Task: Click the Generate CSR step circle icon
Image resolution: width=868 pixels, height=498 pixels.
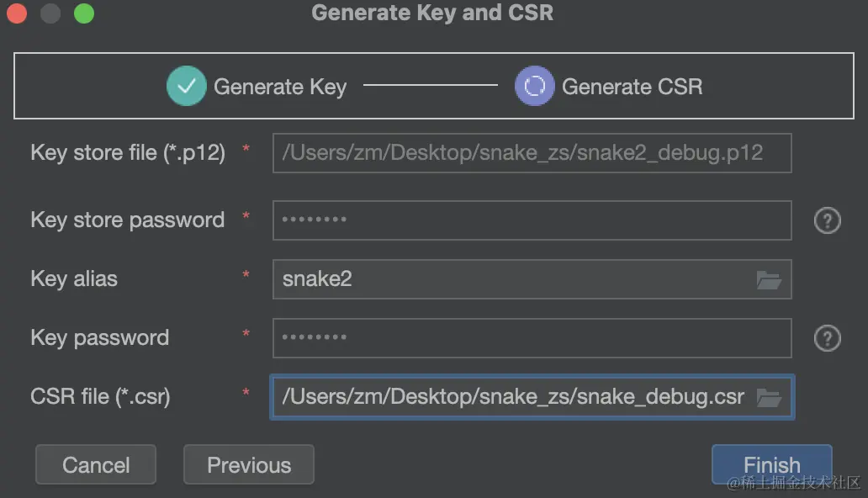Action: (x=534, y=86)
